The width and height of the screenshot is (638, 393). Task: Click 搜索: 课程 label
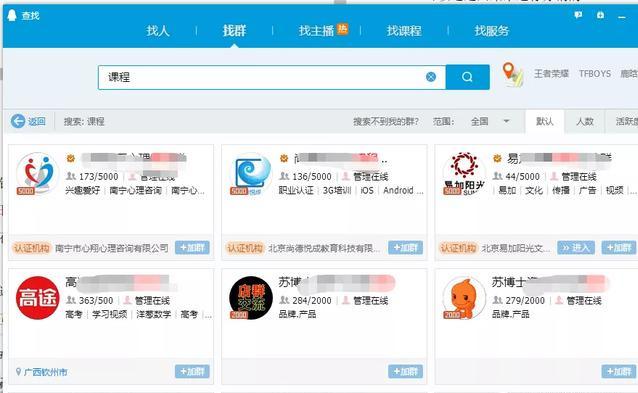coord(84,121)
